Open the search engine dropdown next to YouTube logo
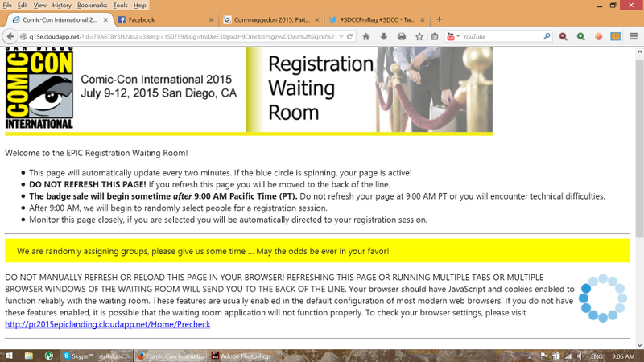 [x=458, y=36]
